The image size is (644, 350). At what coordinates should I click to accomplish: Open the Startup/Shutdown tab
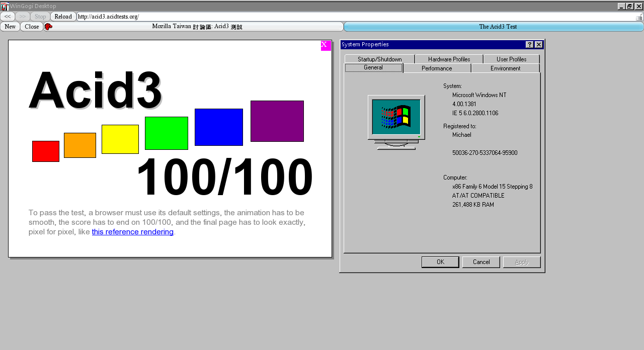click(x=379, y=59)
